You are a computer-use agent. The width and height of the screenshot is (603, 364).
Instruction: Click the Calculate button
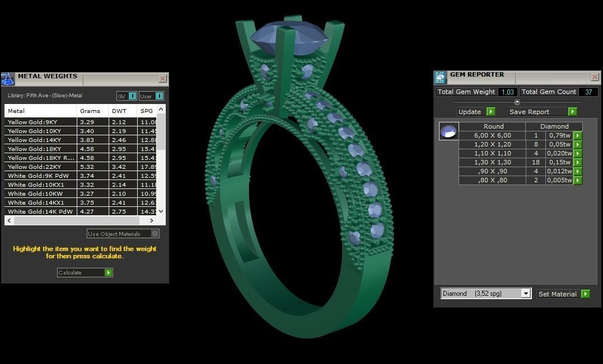tap(85, 273)
